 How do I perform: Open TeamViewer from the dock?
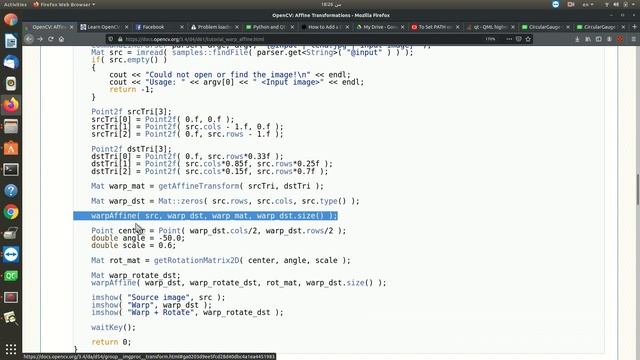(x=11, y=255)
